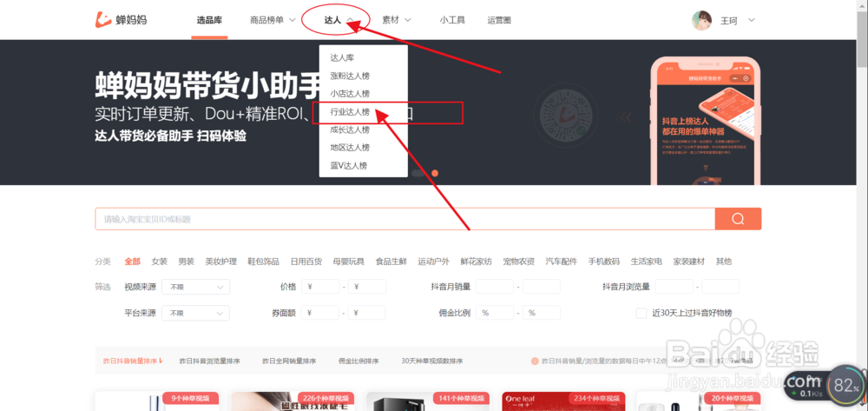Select the 汽车配件 category filter
This screenshot has height=411, width=868.
(x=562, y=262)
